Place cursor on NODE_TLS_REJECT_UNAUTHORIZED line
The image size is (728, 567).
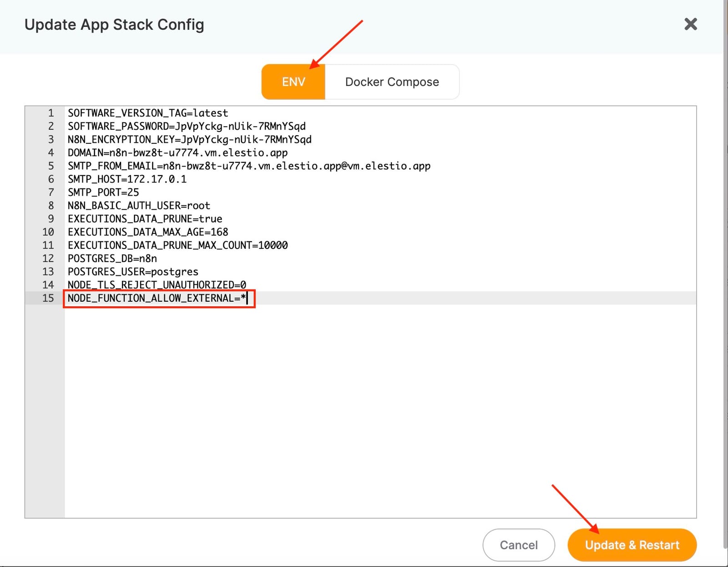[x=157, y=284]
